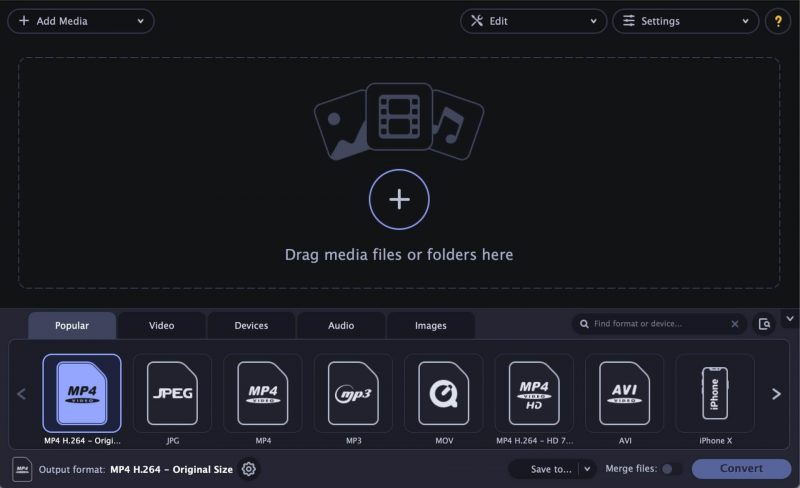Click the plus button to add files
The image size is (800, 488).
tap(399, 199)
